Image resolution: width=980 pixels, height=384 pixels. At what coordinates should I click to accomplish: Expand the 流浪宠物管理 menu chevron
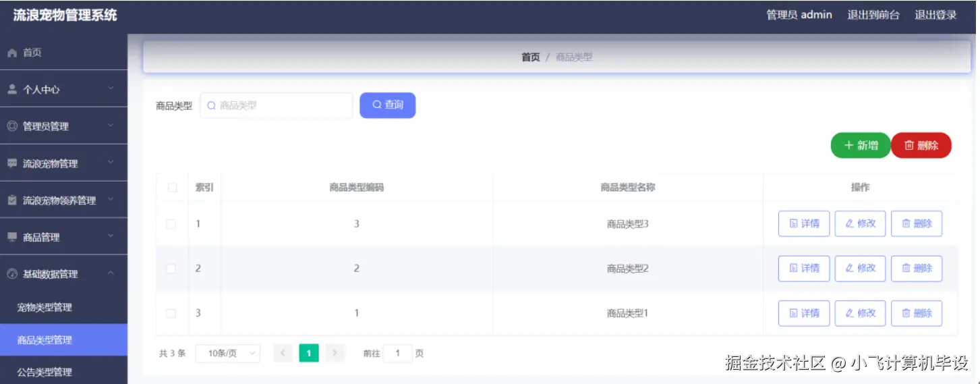click(111, 163)
